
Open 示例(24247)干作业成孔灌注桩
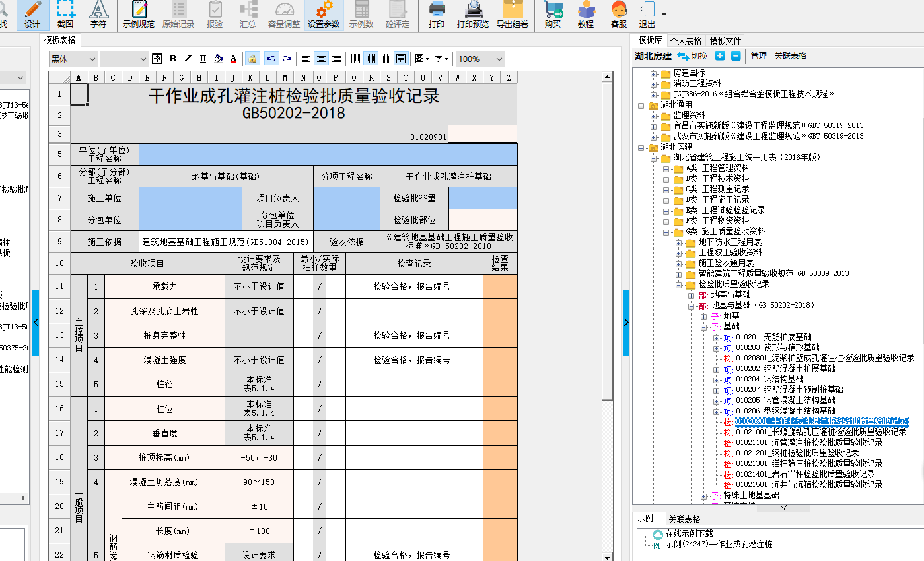(719, 544)
